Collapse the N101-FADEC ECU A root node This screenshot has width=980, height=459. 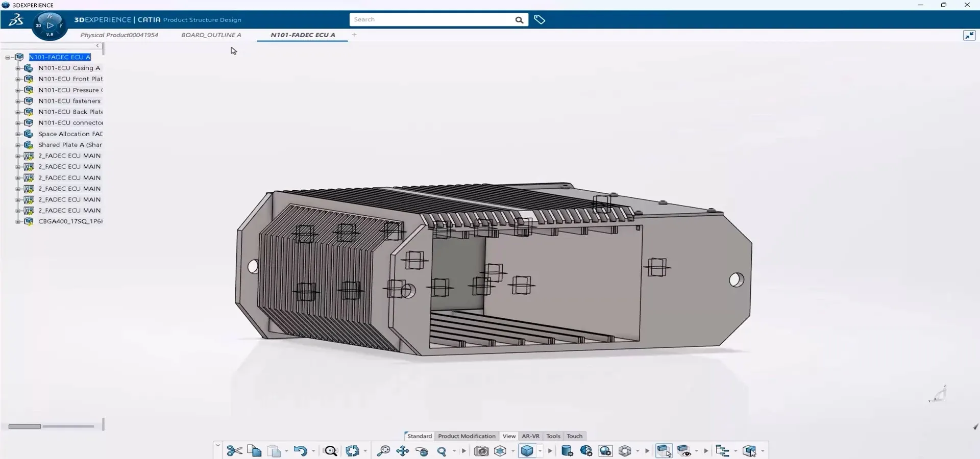pos(8,57)
